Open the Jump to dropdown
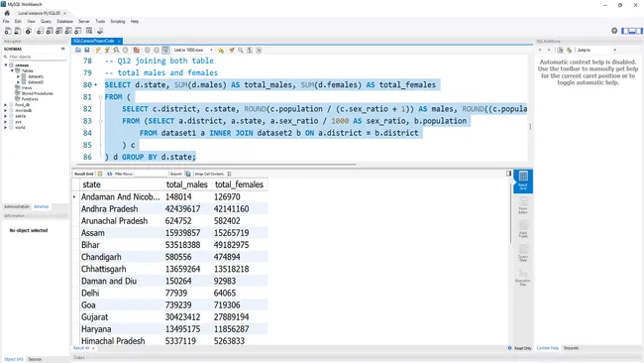The image size is (644, 363). coord(596,51)
